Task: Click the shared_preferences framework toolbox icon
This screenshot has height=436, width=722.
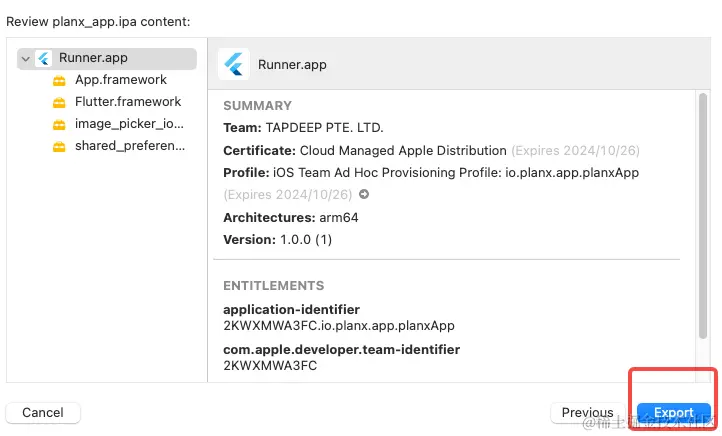Action: coord(59,147)
